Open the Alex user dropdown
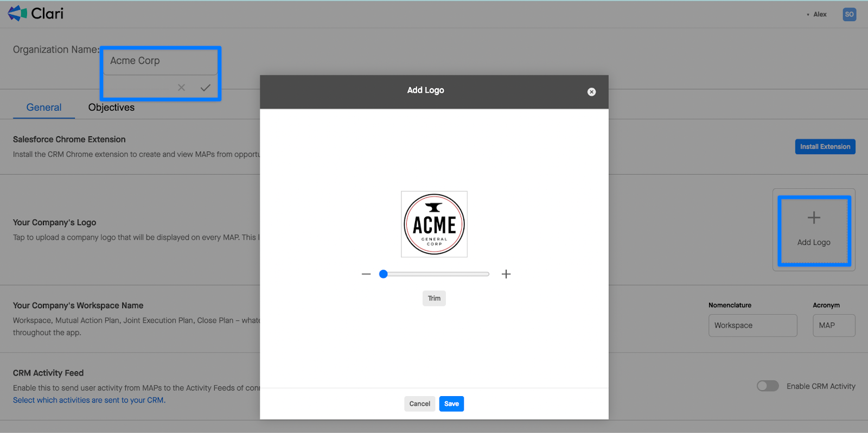This screenshot has width=868, height=433. pyautogui.click(x=817, y=15)
